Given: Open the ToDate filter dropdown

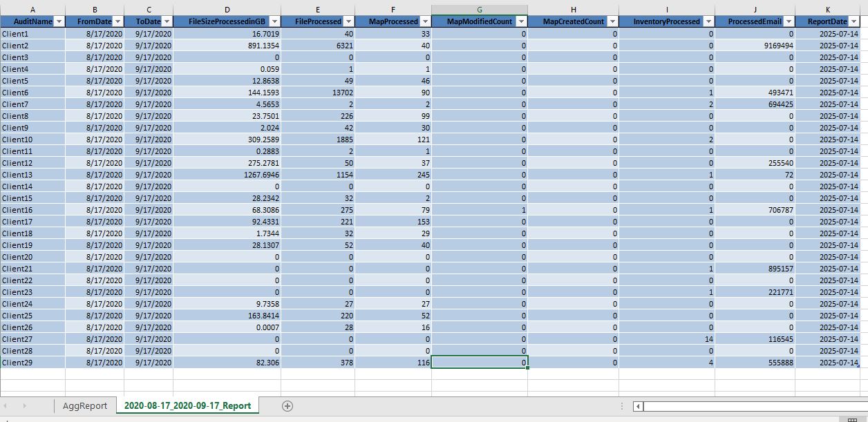Looking at the screenshot, I should (x=167, y=21).
